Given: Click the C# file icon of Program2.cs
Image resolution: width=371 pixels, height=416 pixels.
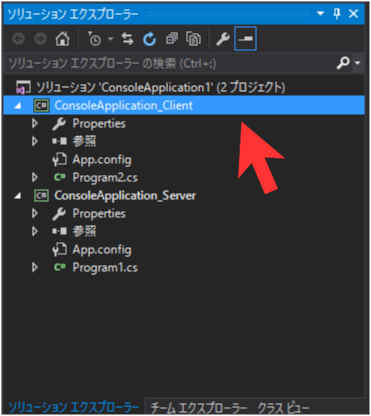Looking at the screenshot, I should pos(60,177).
